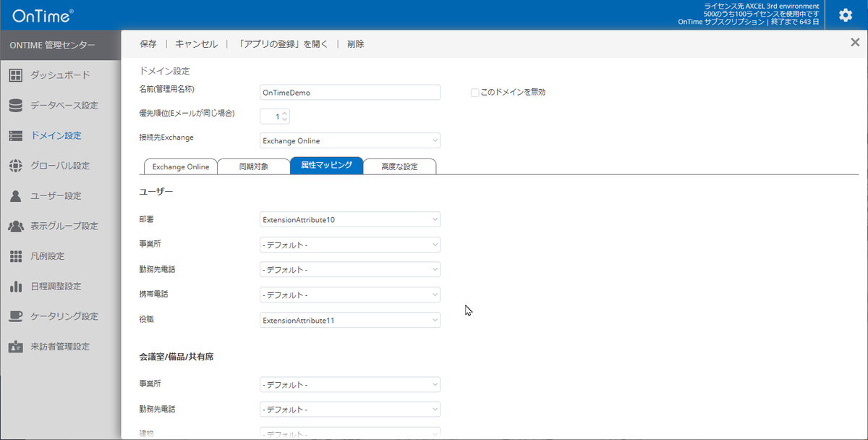Open the user 勤務先電話 dropdown

click(350, 270)
